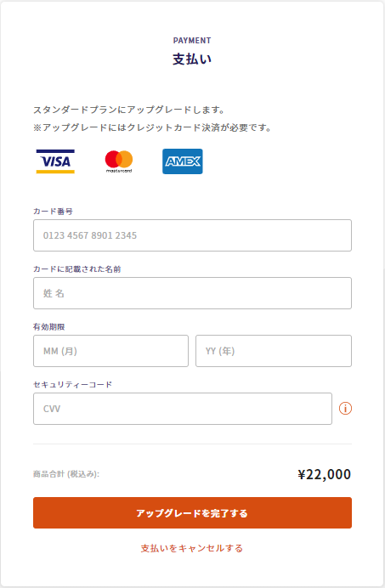Click アップグレードを完了する button
The width and height of the screenshot is (385, 588).
(192, 513)
